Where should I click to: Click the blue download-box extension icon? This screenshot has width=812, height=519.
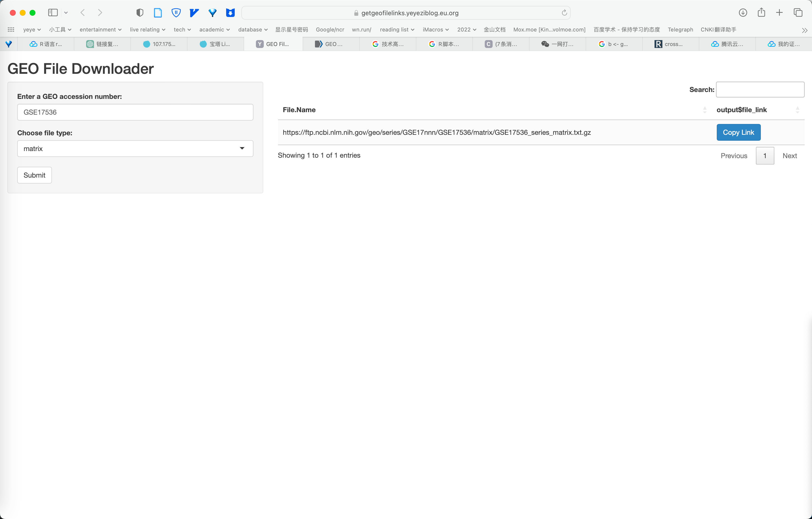tap(230, 13)
